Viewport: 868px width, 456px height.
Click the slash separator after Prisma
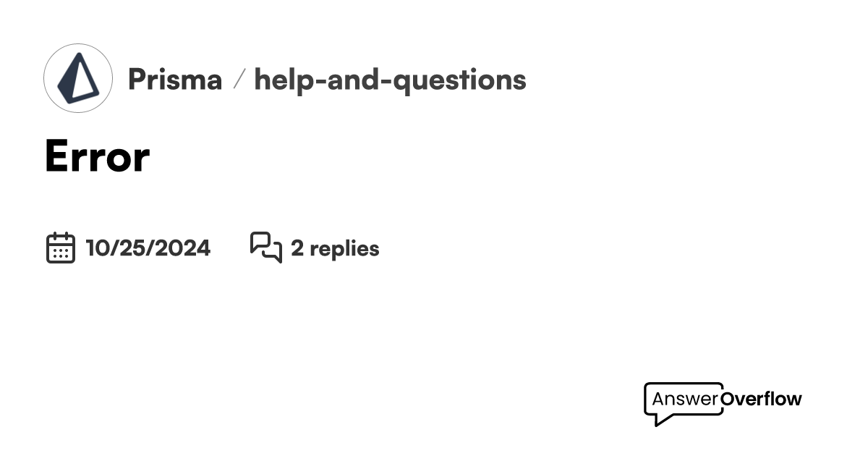238,80
